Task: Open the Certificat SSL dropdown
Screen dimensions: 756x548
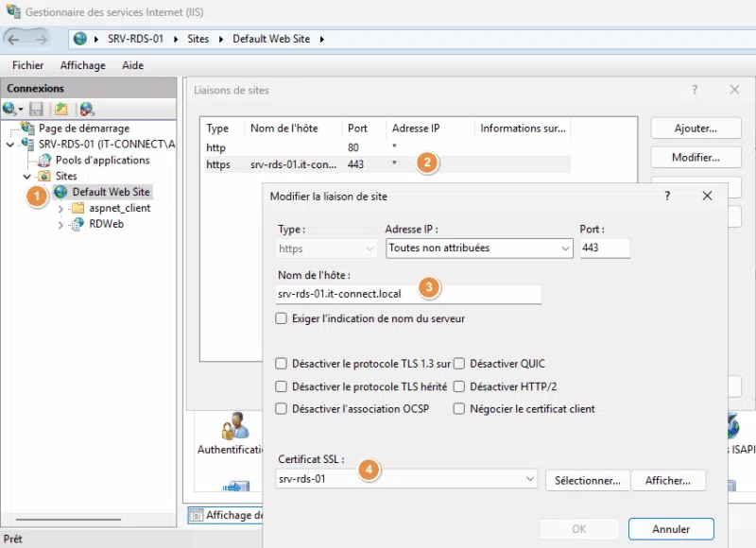Action: (405, 479)
